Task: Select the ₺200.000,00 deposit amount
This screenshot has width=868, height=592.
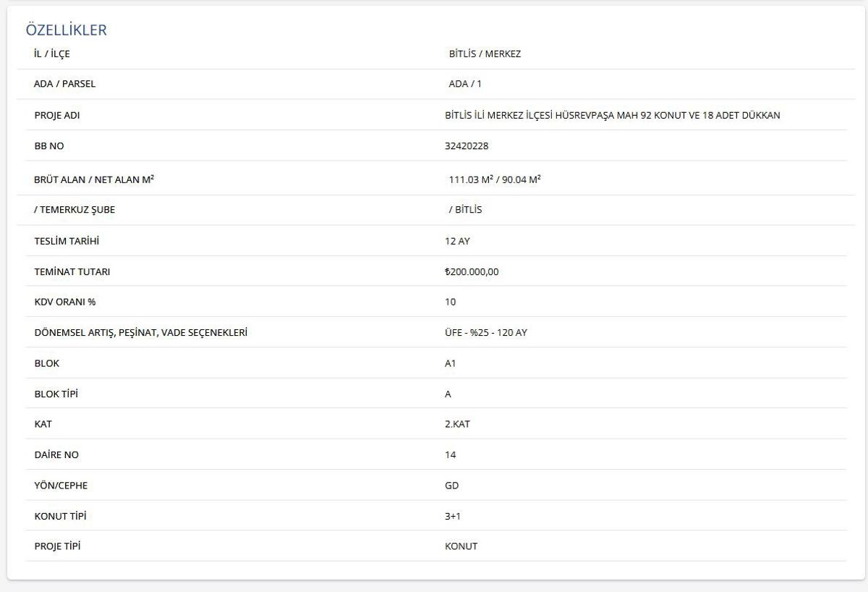Action: 472,272
